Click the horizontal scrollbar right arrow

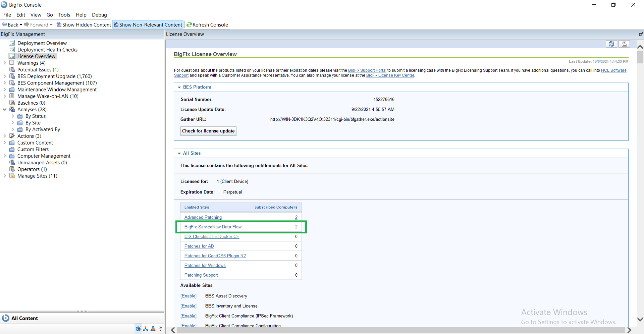pyautogui.click(x=629, y=330)
